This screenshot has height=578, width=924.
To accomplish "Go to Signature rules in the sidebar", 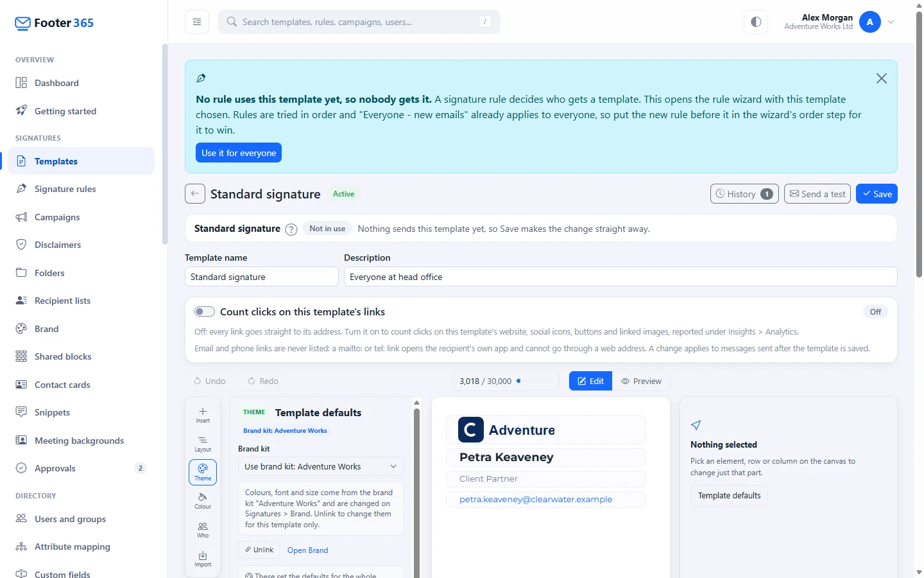I will click(81, 189).
